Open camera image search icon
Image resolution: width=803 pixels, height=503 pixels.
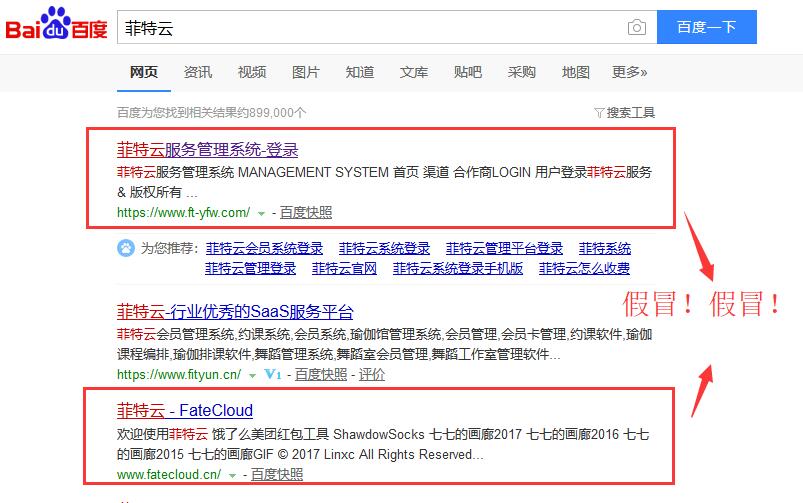click(637, 27)
